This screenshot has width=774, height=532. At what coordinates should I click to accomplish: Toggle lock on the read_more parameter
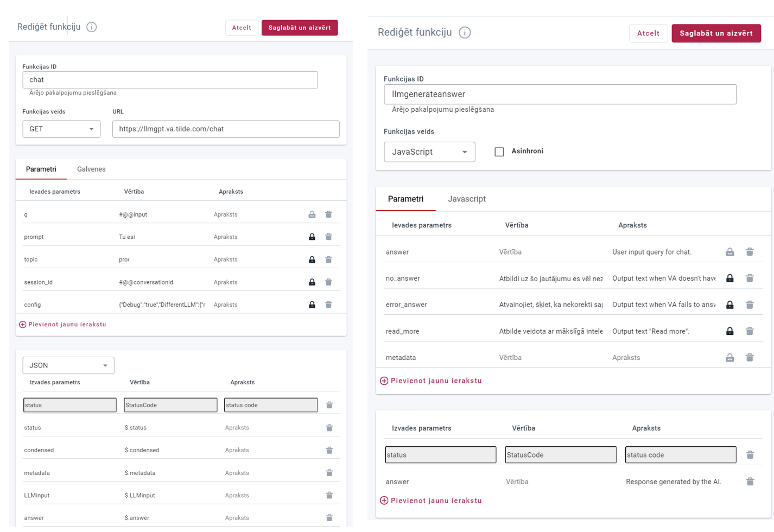click(x=729, y=331)
